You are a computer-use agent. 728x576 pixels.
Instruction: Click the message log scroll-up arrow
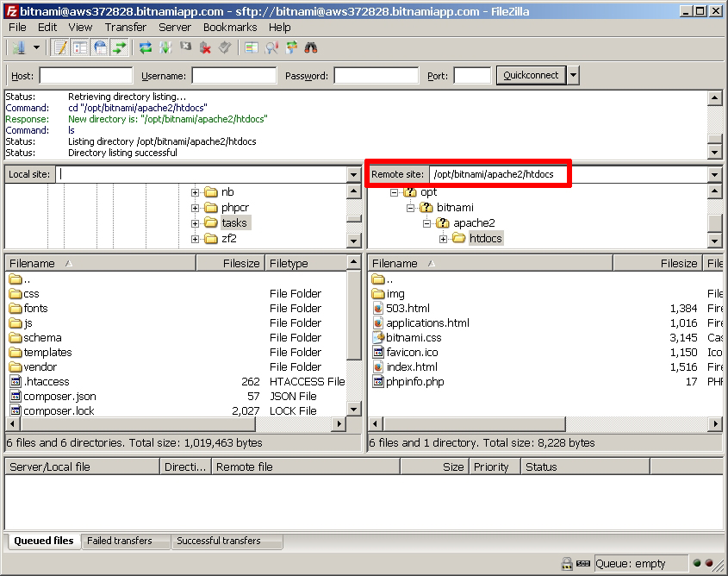(x=714, y=98)
